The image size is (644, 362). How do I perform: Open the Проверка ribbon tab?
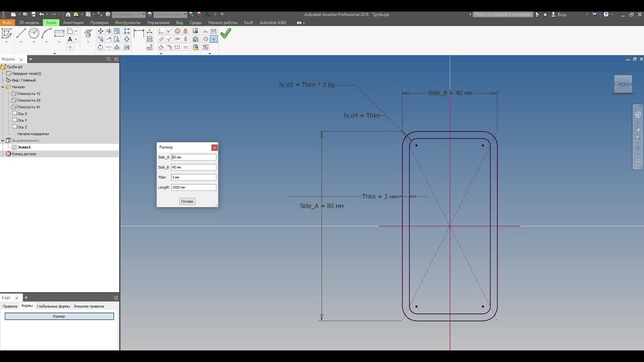100,23
